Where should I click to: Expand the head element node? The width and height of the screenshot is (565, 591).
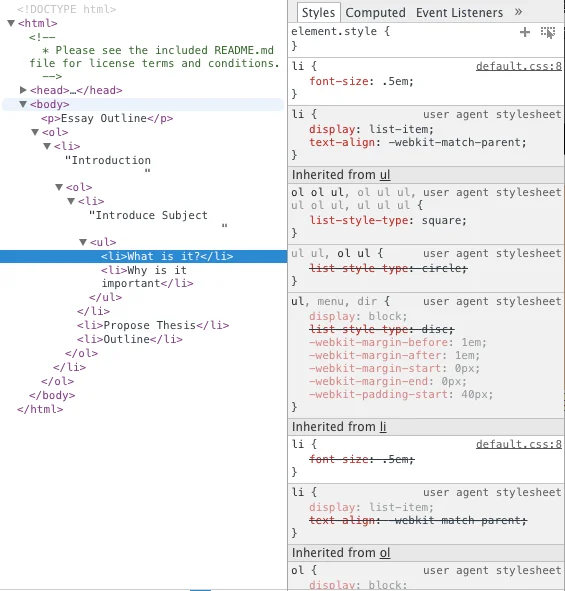click(23, 90)
